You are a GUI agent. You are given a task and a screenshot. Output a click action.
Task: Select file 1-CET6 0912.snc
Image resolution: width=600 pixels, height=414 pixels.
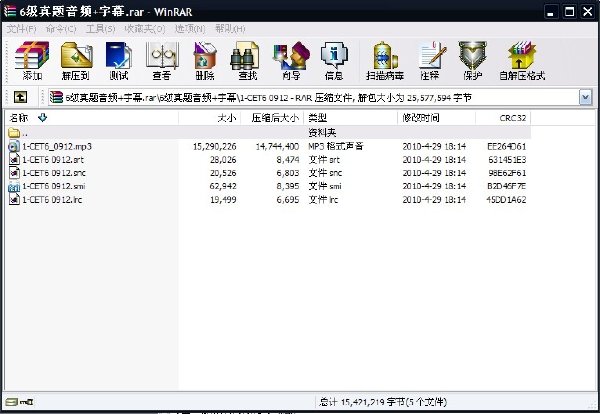(x=54, y=173)
